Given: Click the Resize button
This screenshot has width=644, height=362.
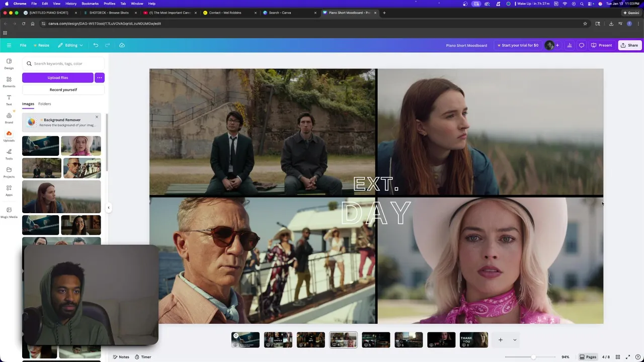Looking at the screenshot, I should coord(41,45).
